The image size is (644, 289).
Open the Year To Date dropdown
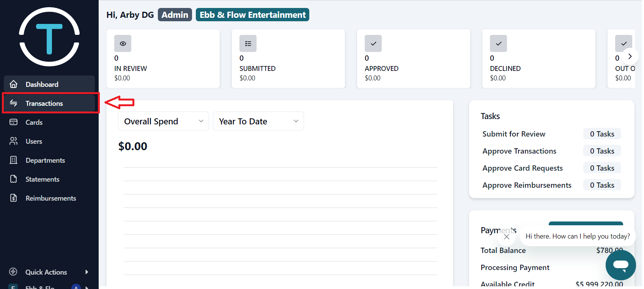pos(258,121)
